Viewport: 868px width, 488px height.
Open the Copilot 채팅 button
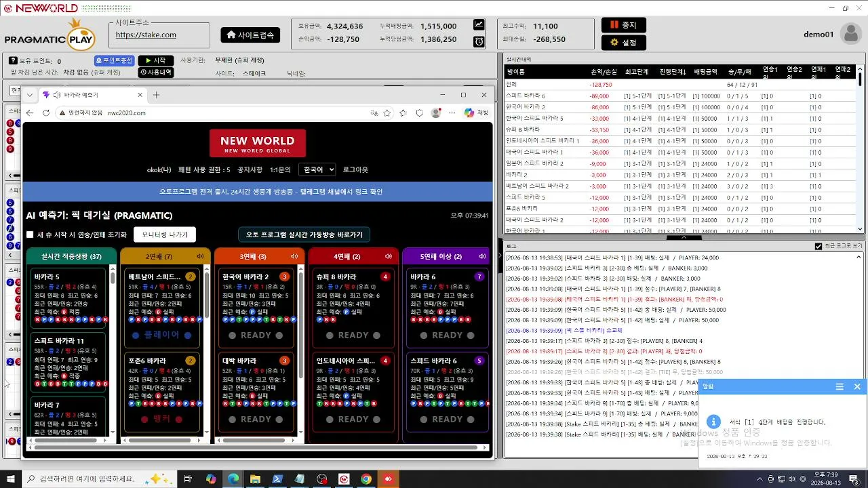point(477,113)
